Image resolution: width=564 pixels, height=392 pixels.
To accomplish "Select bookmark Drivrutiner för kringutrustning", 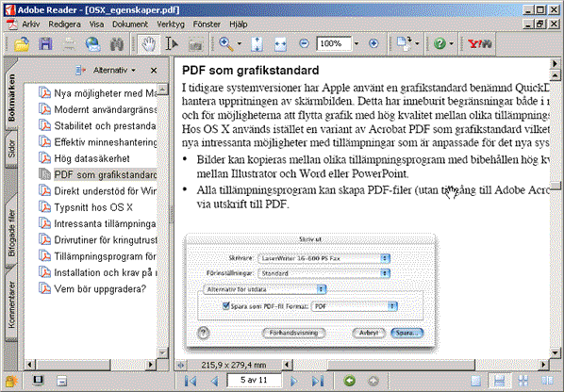I will [98, 239].
